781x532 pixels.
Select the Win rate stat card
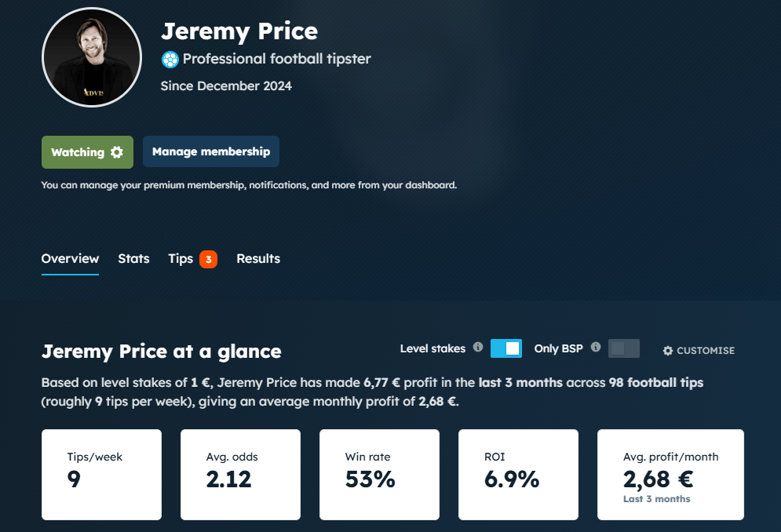coord(379,474)
